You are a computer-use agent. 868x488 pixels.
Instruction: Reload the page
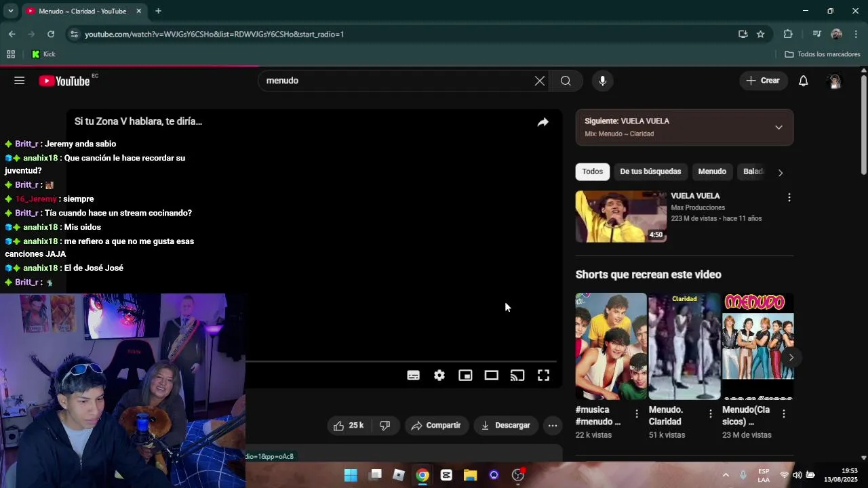click(x=51, y=34)
